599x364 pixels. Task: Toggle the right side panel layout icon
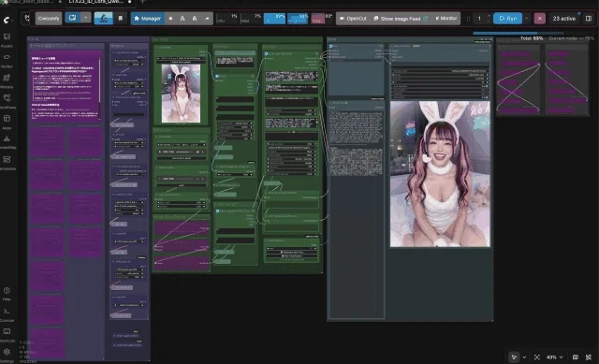coord(589,19)
